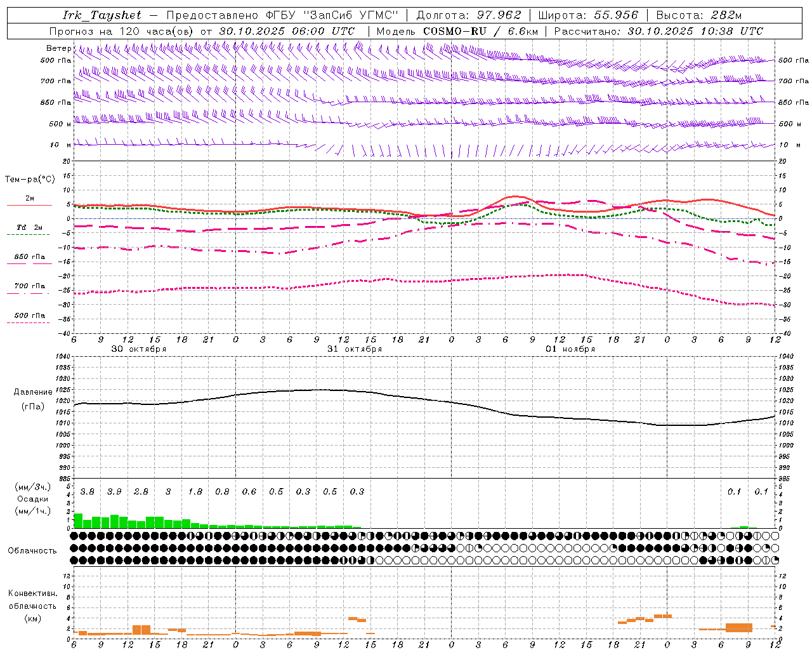Select the precipitation value '3.8'
This screenshot has width=812, height=650.
[x=87, y=492]
